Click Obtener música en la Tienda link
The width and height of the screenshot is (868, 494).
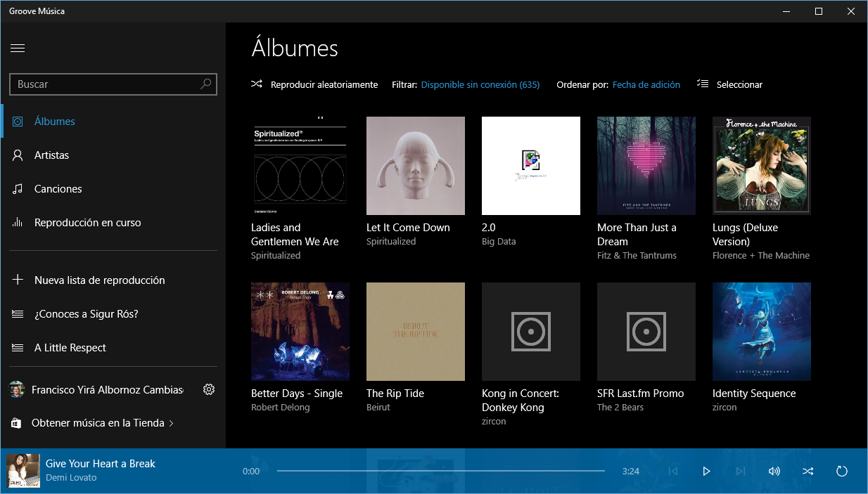pos(98,423)
